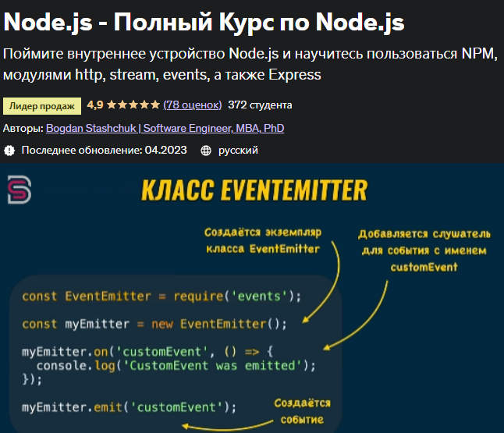
Task: Select the course title heading
Action: point(204,22)
